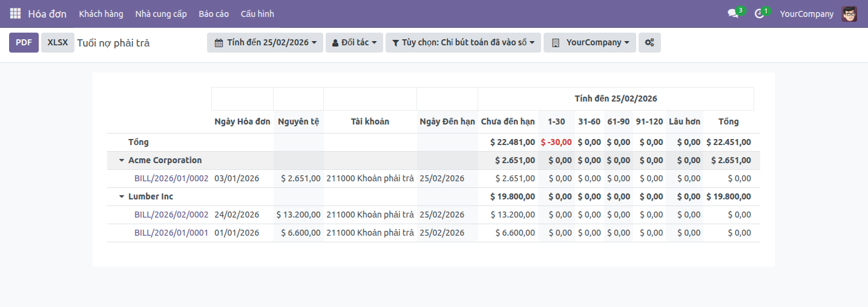Open bill BILL/2026/02/0002 link
Viewport: 868px width, 307px height.
171,215
